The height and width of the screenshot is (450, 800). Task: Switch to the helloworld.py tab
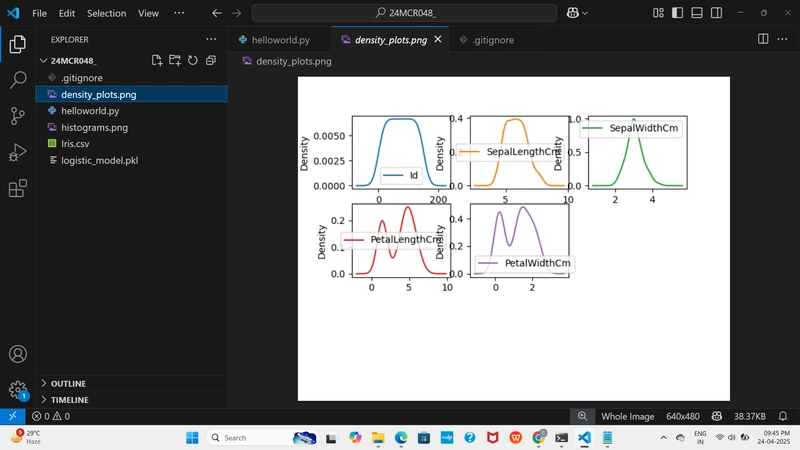[280, 40]
